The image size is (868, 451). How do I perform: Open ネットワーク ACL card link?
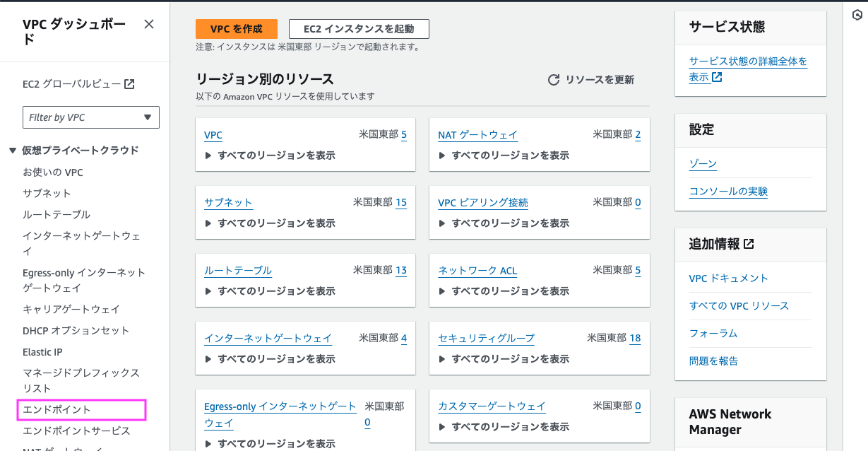point(477,270)
